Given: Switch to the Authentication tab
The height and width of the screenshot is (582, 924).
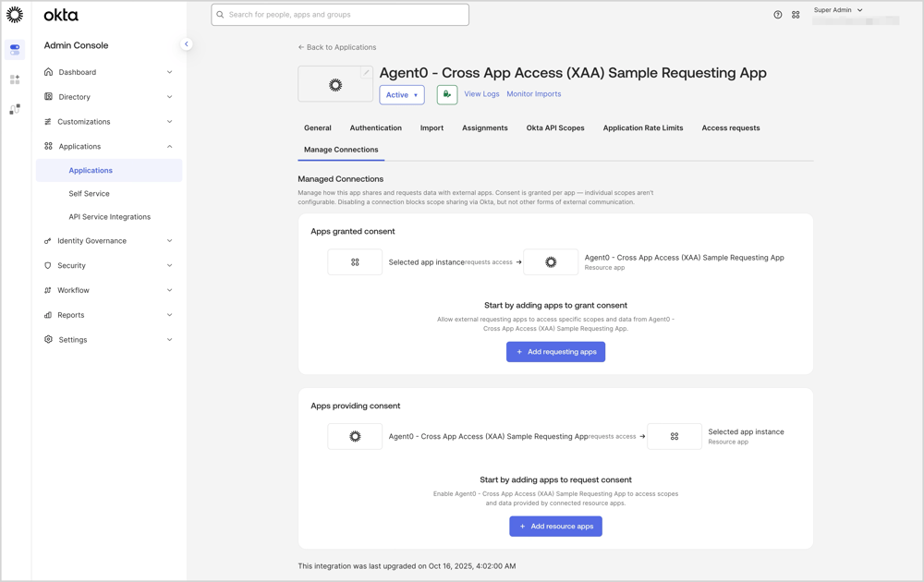Looking at the screenshot, I should click(375, 127).
